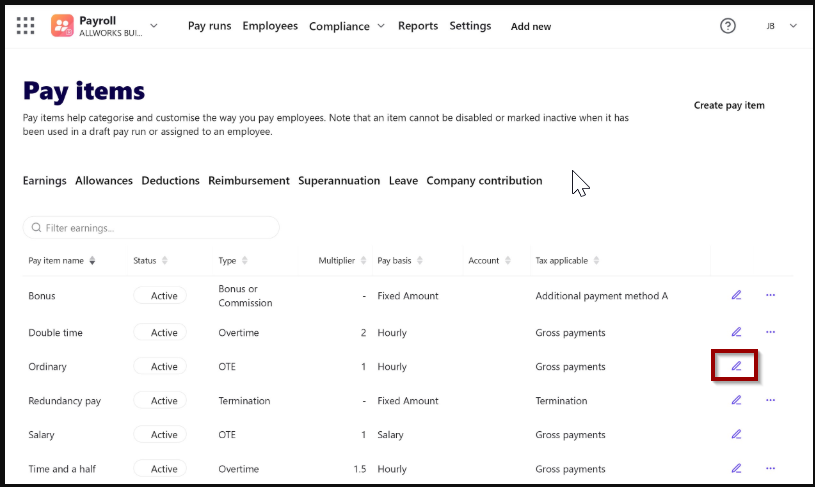The width and height of the screenshot is (815, 487).
Task: Sort by Pay item name column
Action: 92,260
